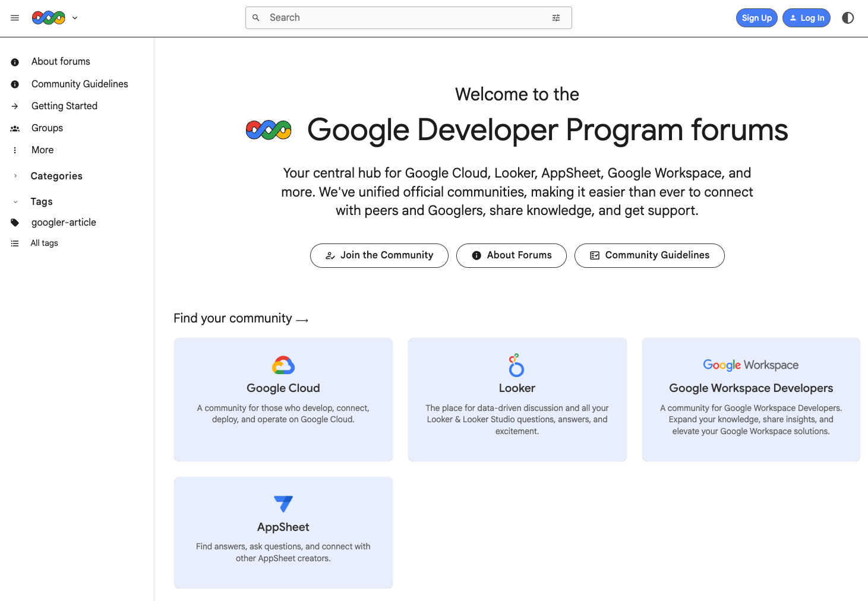Image resolution: width=868 pixels, height=601 pixels.
Task: Click the checklist icon in Community Guidelines button
Action: point(595,256)
